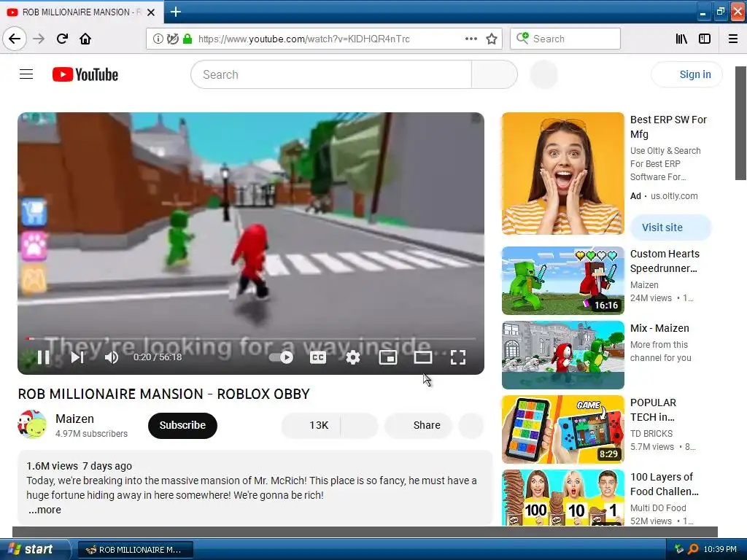Click the YouTube search submit button
747x560 pixels.
tap(495, 74)
